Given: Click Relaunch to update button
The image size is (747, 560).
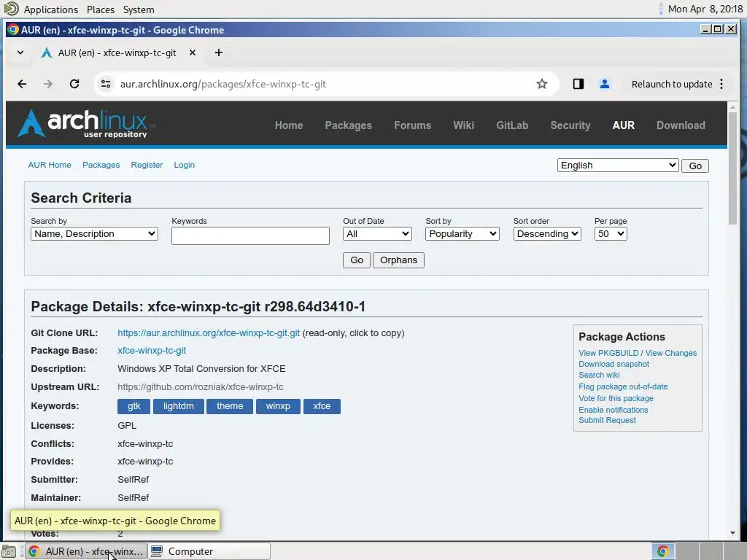Looking at the screenshot, I should (672, 85).
